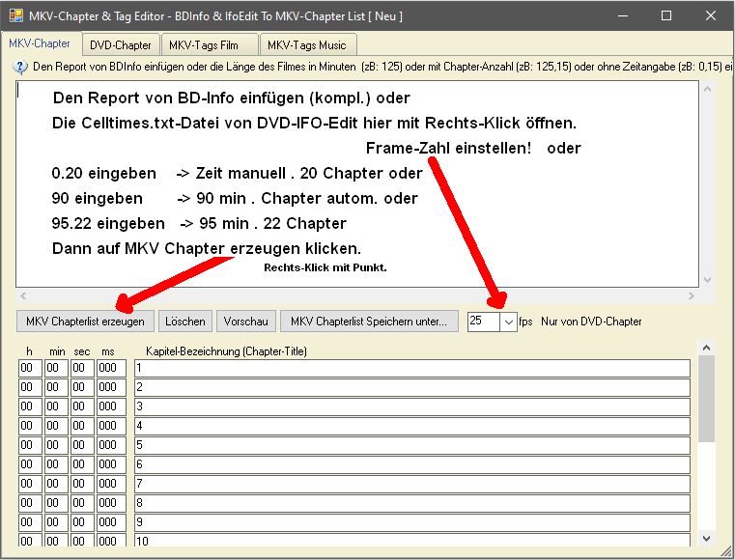Click the 'Nur von DVD-Chapter' label
The image size is (735, 560).
[591, 322]
